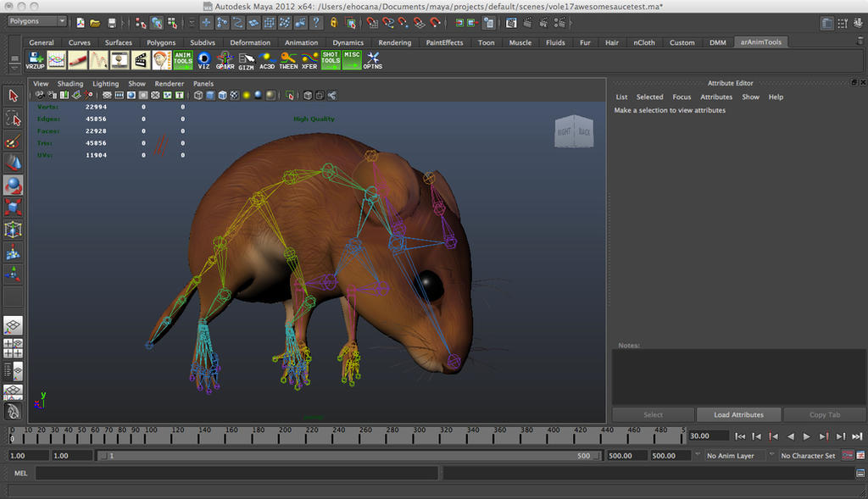Click the Save Scene disk icon
The image size is (868, 499).
click(112, 23)
